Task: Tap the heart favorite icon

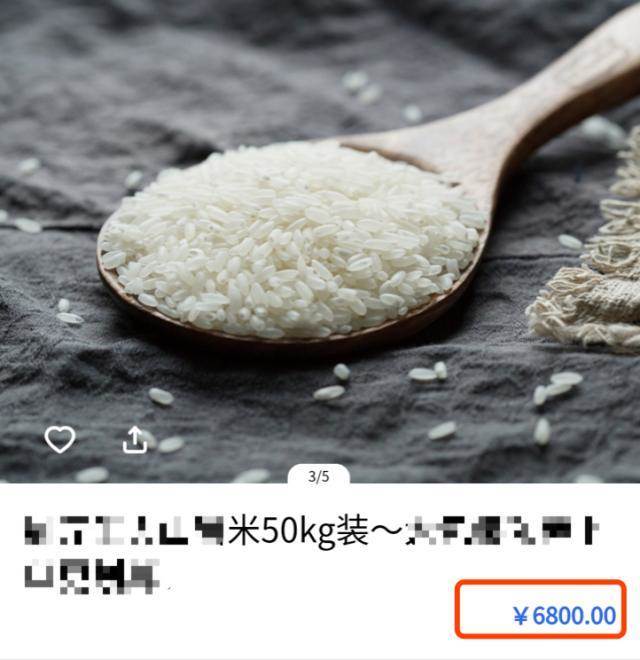Action: (x=60, y=439)
